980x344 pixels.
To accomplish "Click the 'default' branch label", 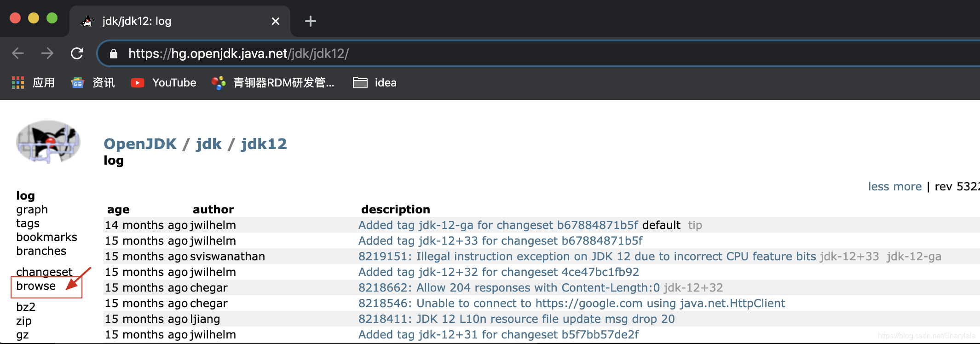I will coord(661,225).
